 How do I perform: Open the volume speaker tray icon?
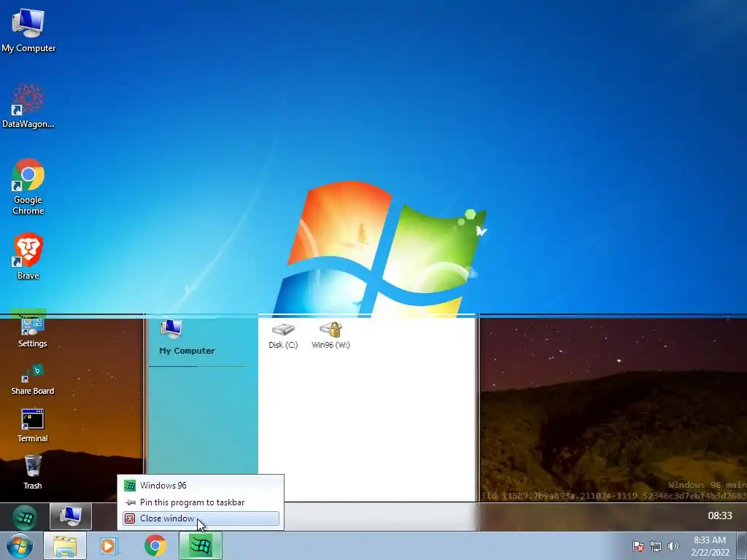point(673,546)
